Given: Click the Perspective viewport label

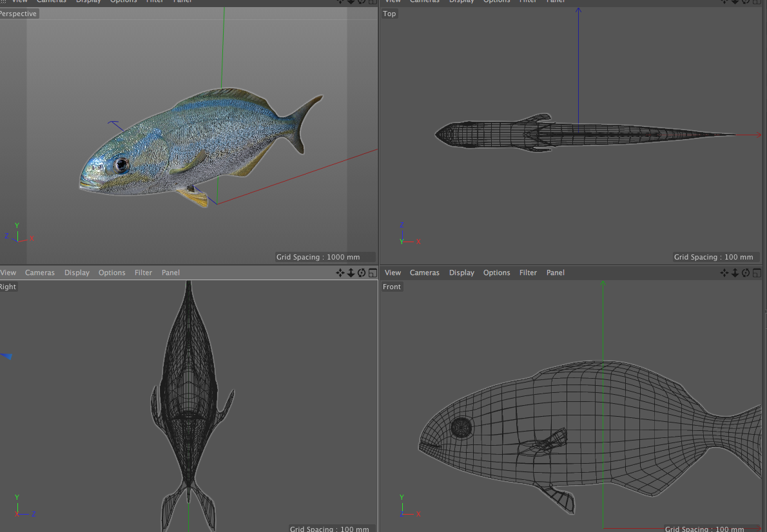Looking at the screenshot, I should tap(18, 14).
